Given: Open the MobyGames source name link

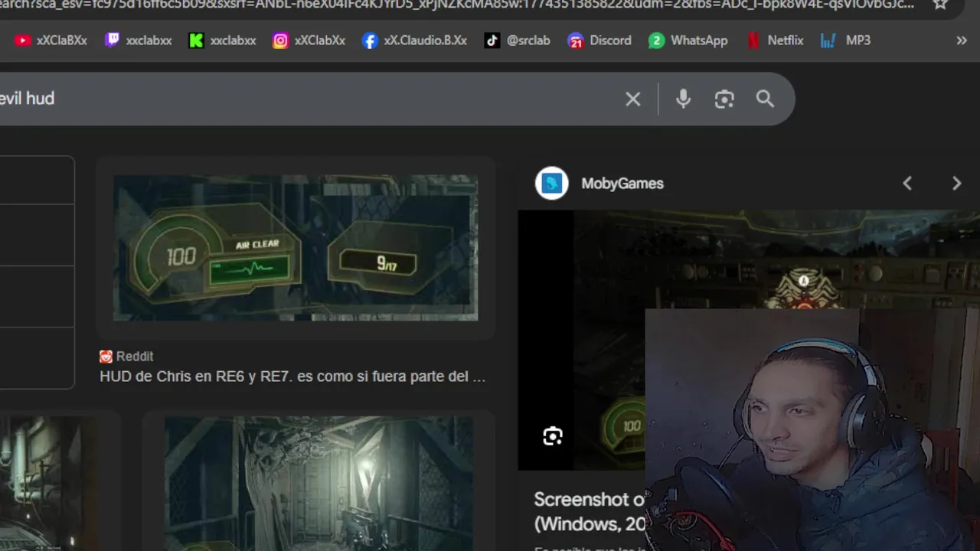Looking at the screenshot, I should (x=622, y=184).
